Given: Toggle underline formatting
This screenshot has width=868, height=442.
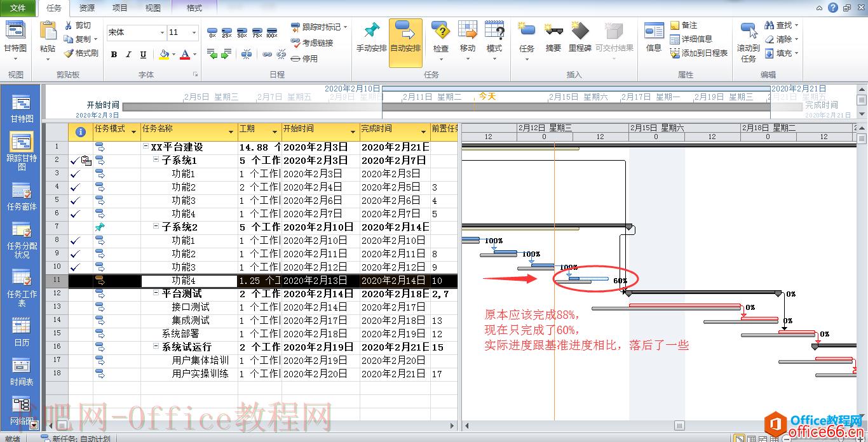Looking at the screenshot, I should [143, 55].
